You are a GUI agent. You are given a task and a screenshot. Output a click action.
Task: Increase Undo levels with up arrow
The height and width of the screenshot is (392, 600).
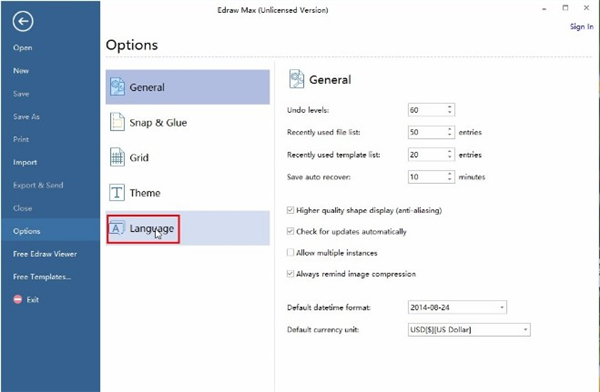450,107
